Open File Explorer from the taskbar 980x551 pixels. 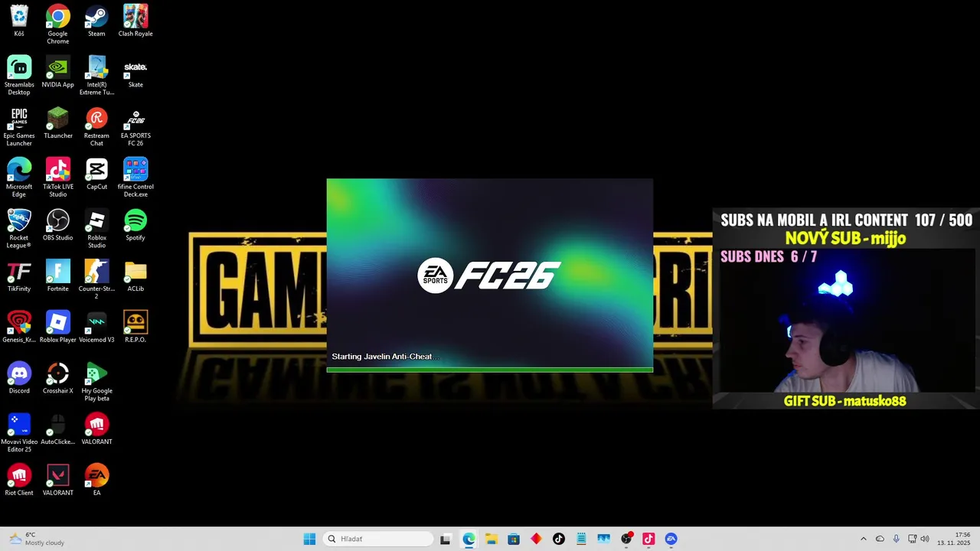pyautogui.click(x=491, y=539)
